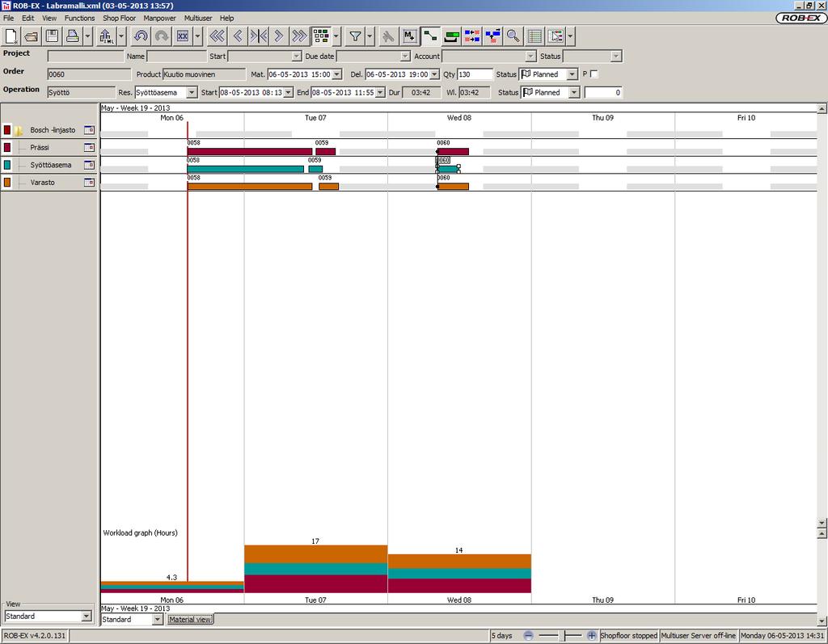This screenshot has width=828, height=644.
Task: Open the Shop Floor menu
Action: point(119,18)
